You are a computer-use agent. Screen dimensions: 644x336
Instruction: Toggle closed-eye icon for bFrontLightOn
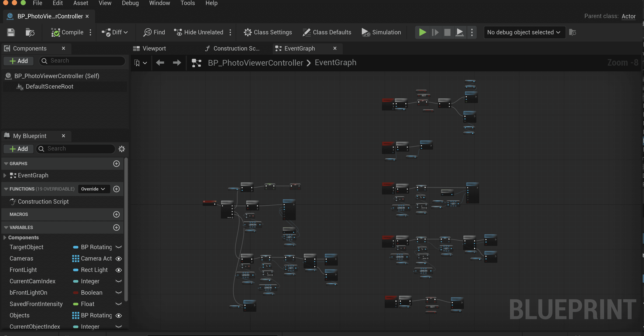click(119, 292)
